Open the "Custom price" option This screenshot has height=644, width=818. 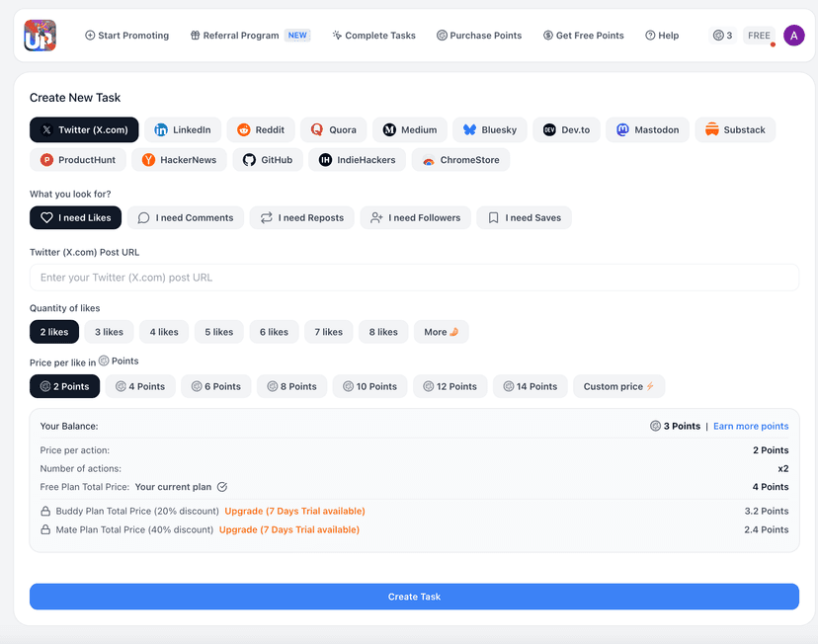click(x=618, y=386)
